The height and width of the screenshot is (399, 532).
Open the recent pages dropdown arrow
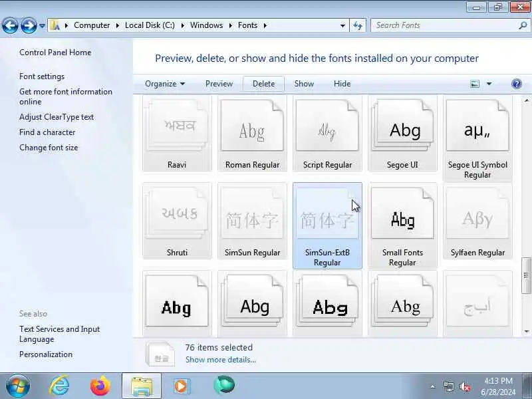click(x=42, y=25)
